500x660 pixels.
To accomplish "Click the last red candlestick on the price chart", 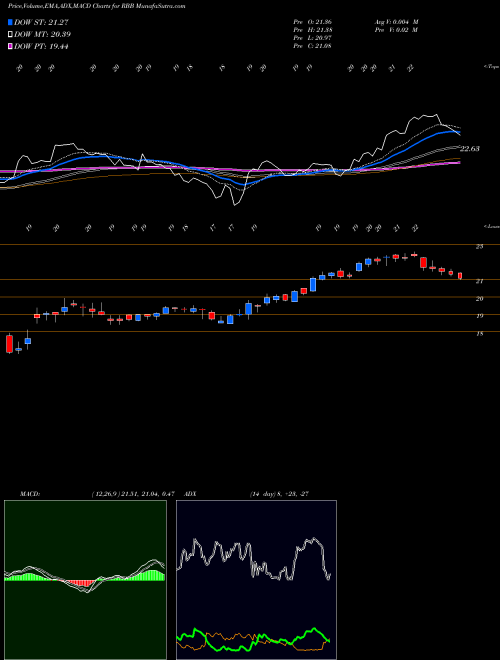I will click(460, 276).
